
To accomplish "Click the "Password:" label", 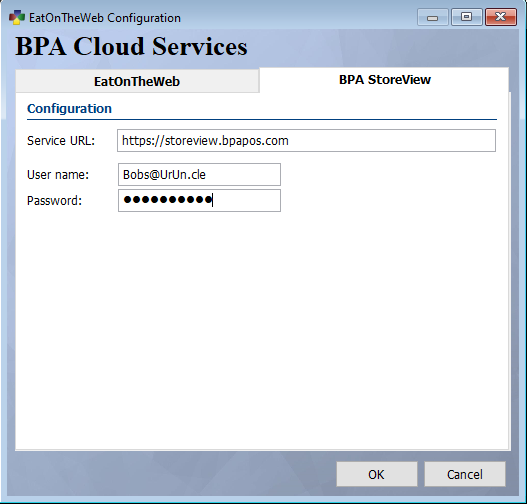I will [x=54, y=201].
